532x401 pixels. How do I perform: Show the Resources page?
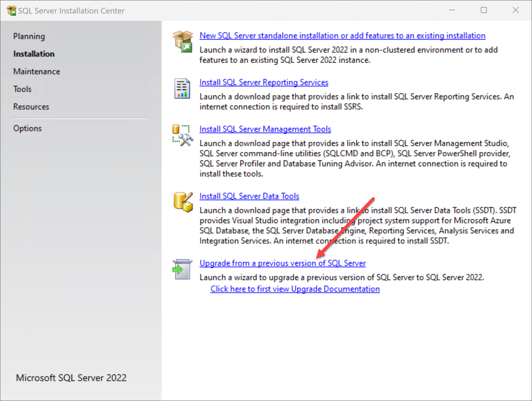click(x=31, y=107)
